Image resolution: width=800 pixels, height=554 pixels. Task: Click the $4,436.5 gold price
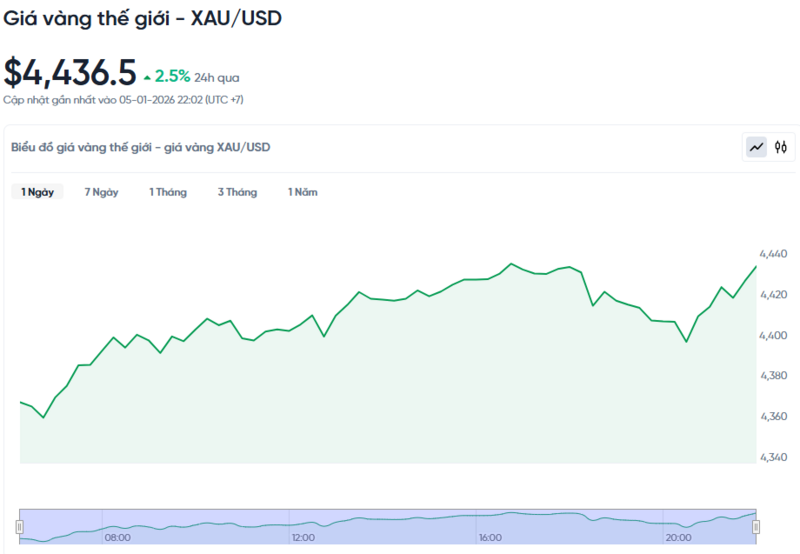tap(70, 73)
